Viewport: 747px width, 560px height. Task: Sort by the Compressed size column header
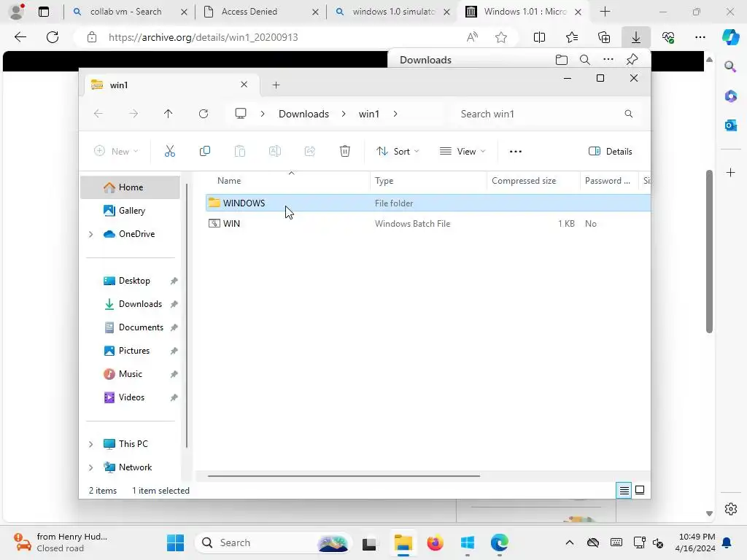pyautogui.click(x=533, y=181)
